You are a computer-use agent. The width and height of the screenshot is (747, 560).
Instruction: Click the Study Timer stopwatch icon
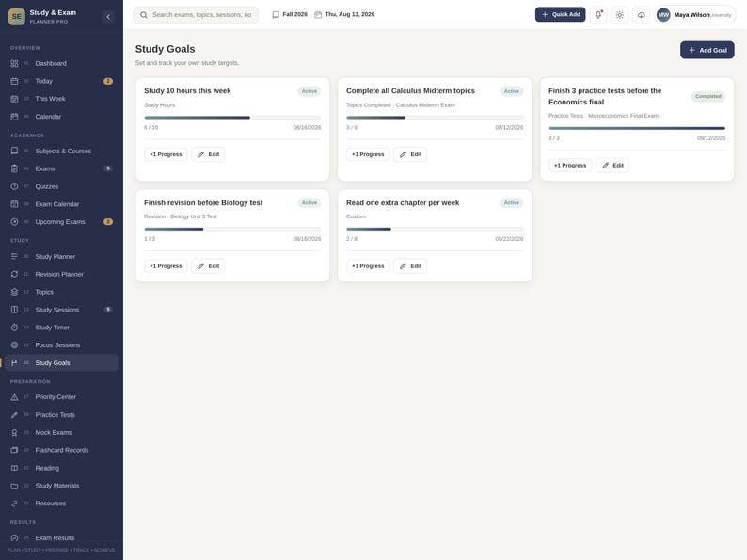[x=14, y=328]
